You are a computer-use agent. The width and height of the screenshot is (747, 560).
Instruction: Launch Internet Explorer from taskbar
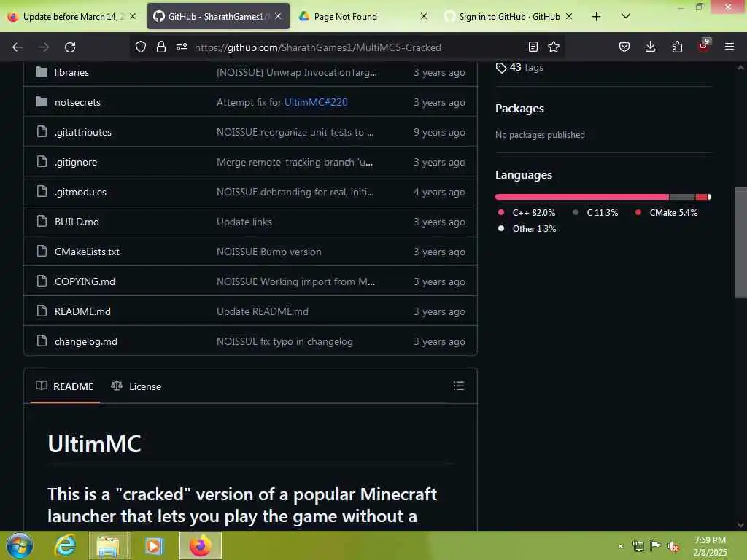(65, 545)
